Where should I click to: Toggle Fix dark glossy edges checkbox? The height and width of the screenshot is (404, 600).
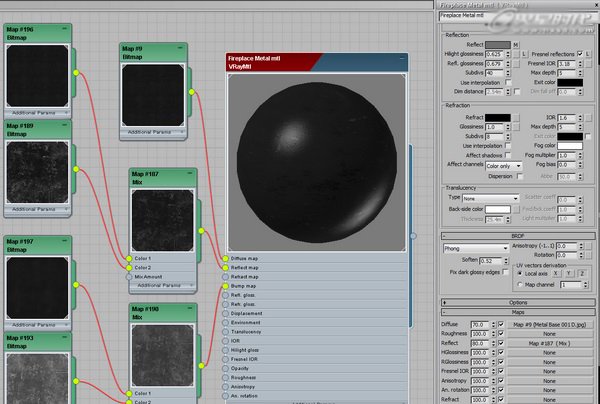pyautogui.click(x=505, y=272)
